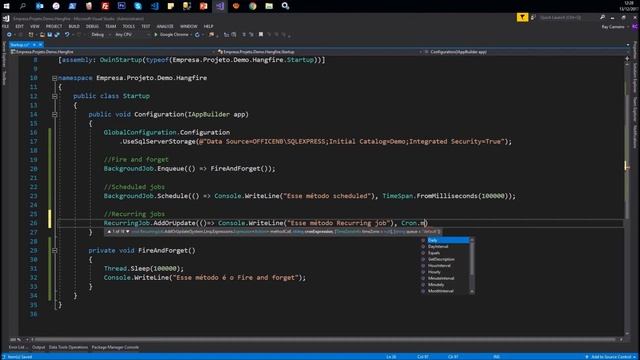Open the Package Manager Console tab
Screen dimensions: 640x360
pos(115,347)
